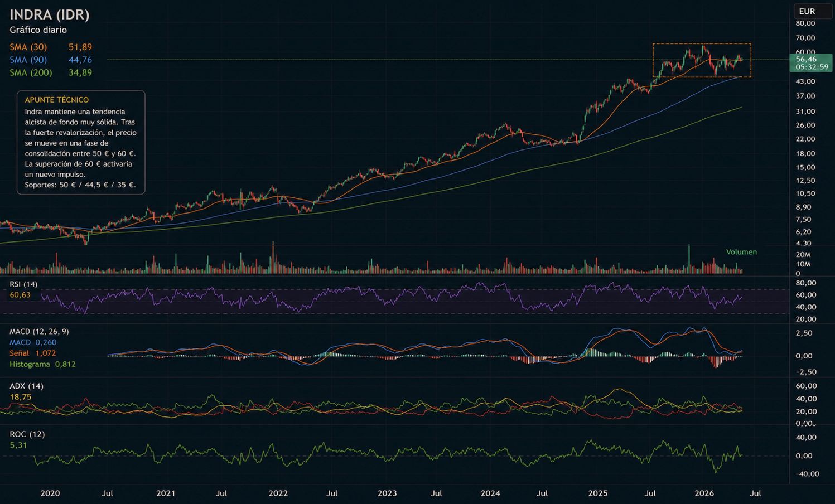Open the MACD (12, 26, 9) indicator label
835x504 pixels.
click(39, 332)
